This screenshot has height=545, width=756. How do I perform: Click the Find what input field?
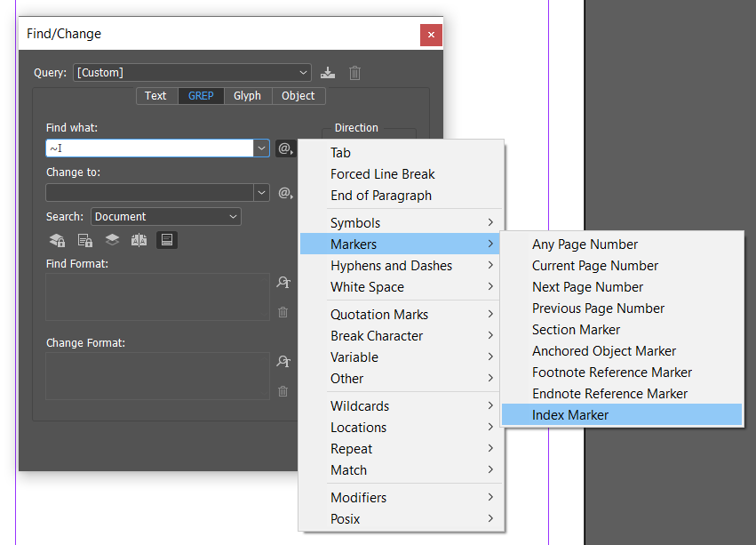[150, 148]
